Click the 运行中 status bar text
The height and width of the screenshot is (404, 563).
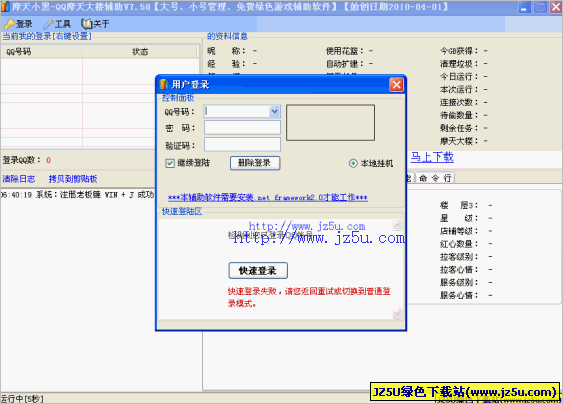click(22, 399)
